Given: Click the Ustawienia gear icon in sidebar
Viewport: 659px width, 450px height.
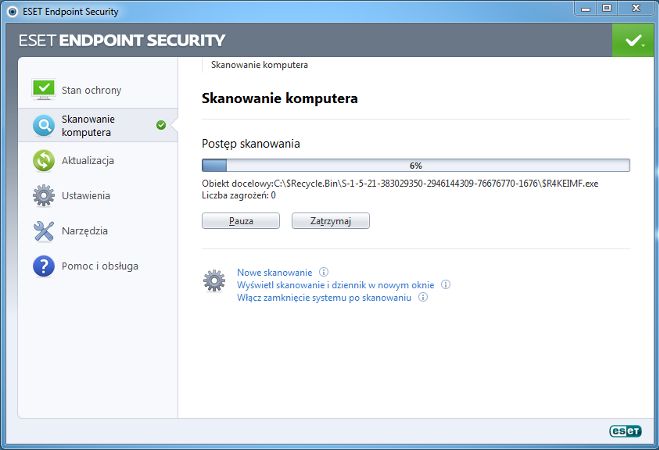Looking at the screenshot, I should [44, 195].
